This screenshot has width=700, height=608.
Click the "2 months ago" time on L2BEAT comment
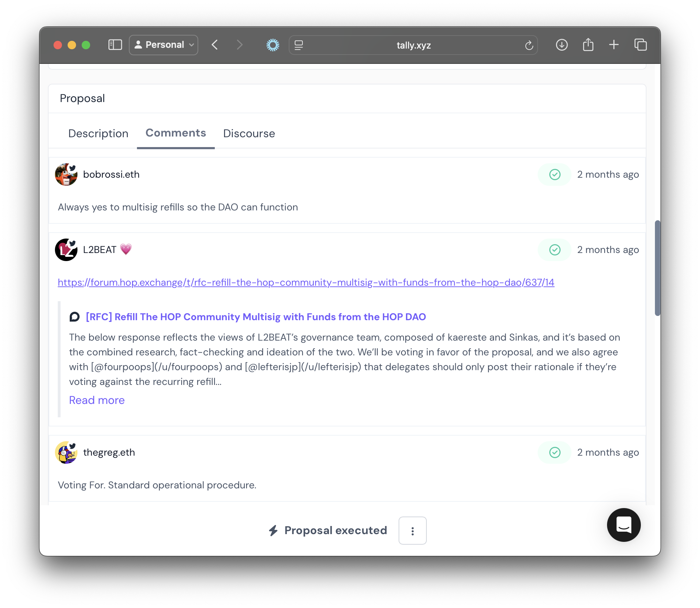coord(608,250)
